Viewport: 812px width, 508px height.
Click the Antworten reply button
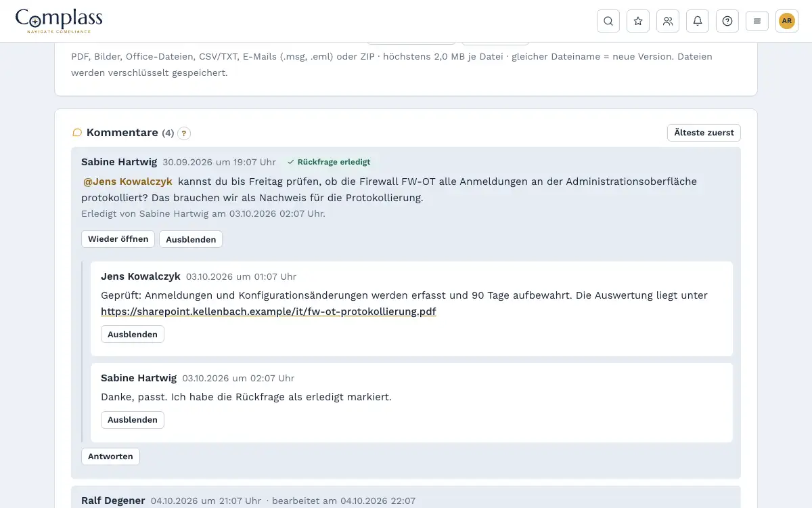tap(110, 457)
